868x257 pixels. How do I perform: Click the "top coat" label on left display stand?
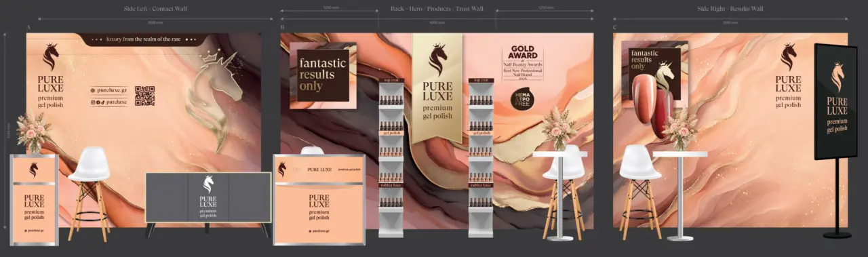391,81
